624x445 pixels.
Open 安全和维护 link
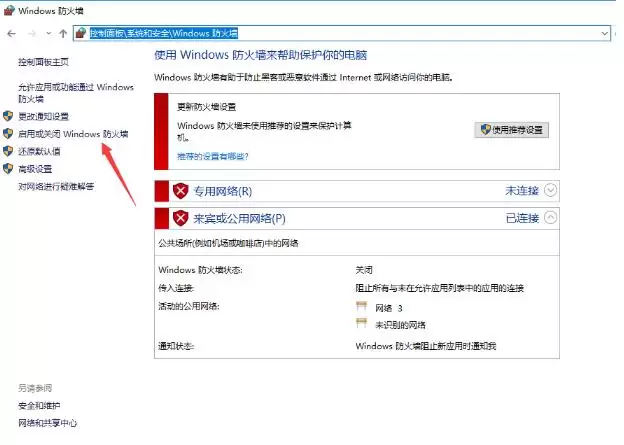[x=39, y=406]
